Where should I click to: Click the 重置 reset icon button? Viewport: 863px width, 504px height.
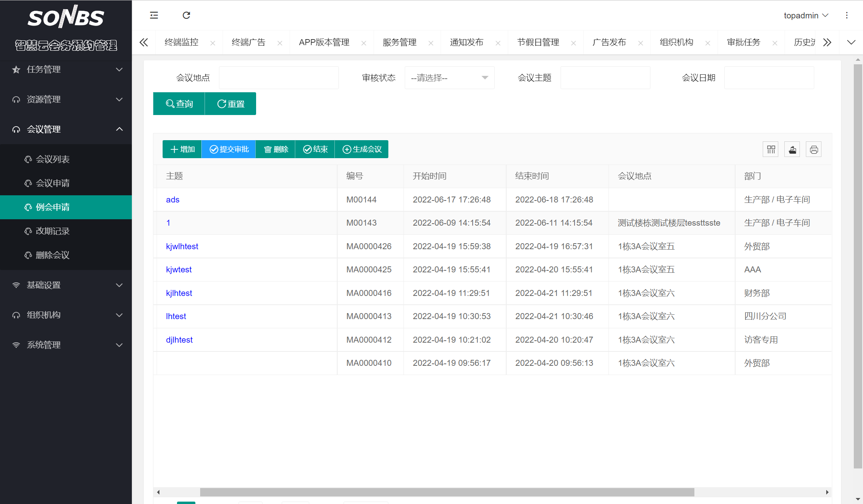point(230,103)
